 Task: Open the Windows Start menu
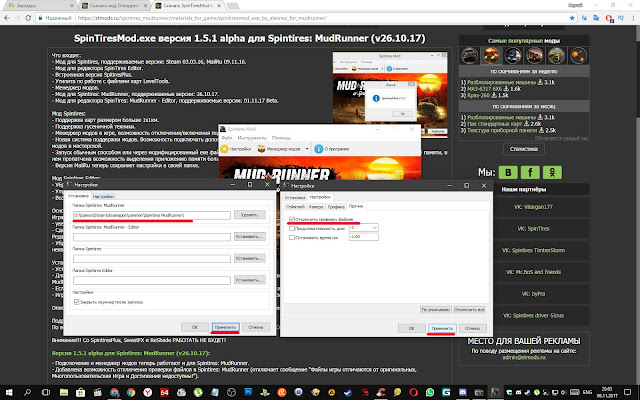9,392
